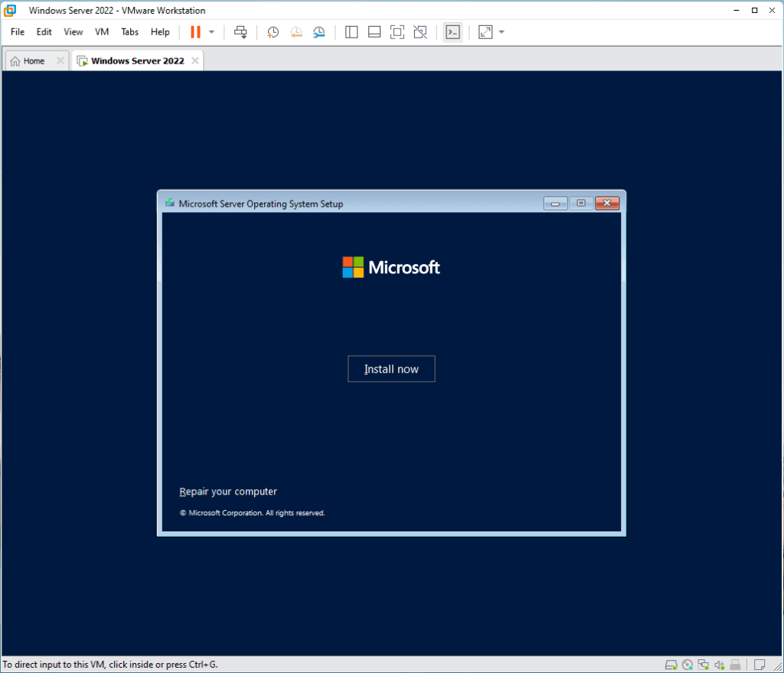Toggle Unity mode icon in toolbar

(x=420, y=32)
